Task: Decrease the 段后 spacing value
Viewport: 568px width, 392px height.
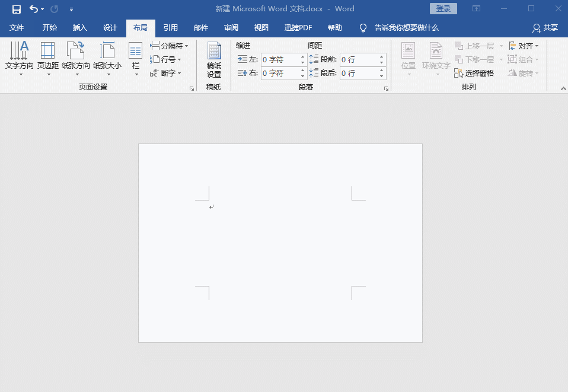Action: click(x=382, y=76)
